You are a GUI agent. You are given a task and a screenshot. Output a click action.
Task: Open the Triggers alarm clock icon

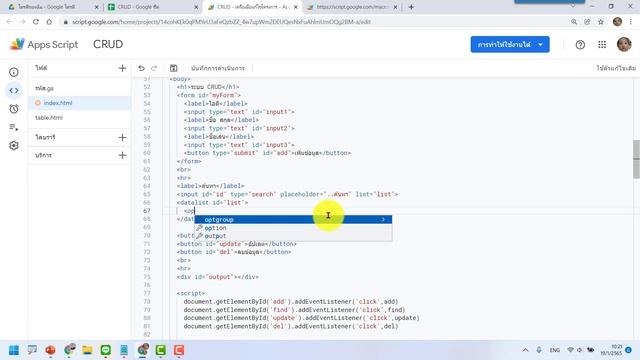[x=14, y=109]
